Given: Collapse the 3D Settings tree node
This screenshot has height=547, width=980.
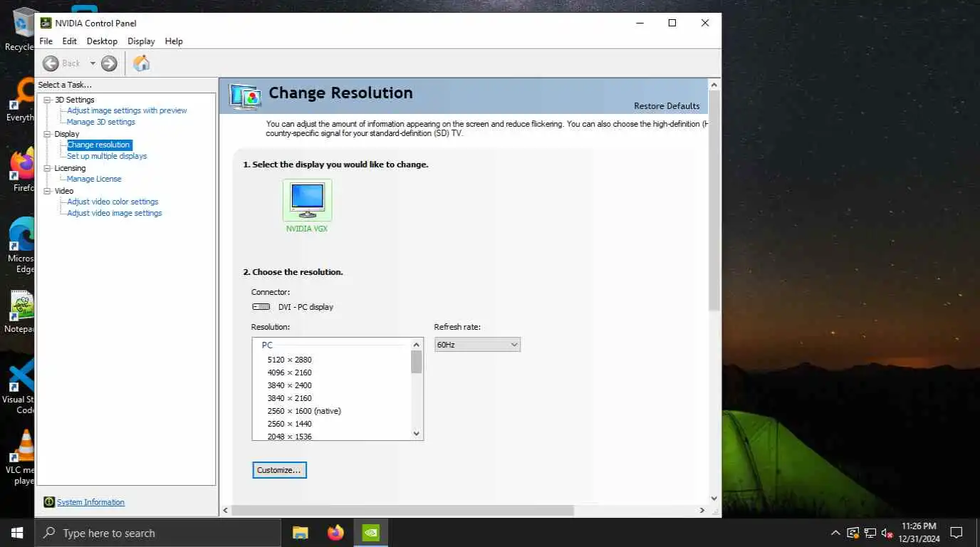Looking at the screenshot, I should 48,100.
